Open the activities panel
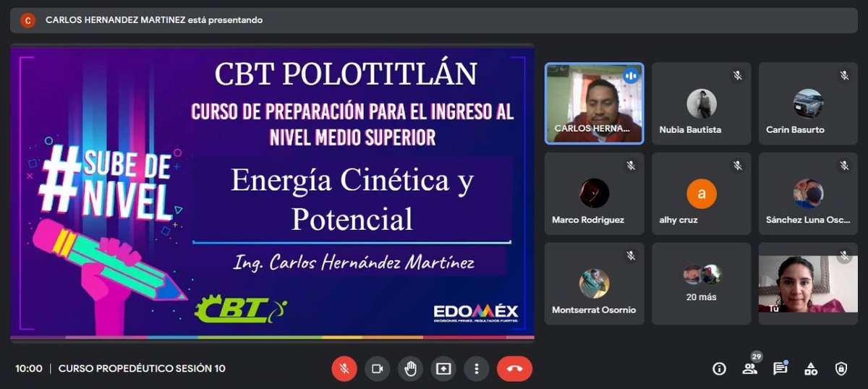The height and width of the screenshot is (389, 868). point(811,369)
